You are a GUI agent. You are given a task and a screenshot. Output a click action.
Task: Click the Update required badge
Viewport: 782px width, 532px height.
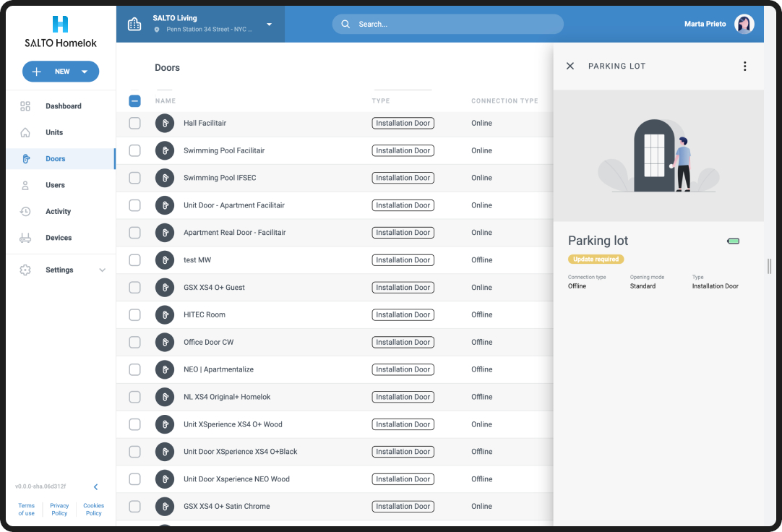click(596, 259)
